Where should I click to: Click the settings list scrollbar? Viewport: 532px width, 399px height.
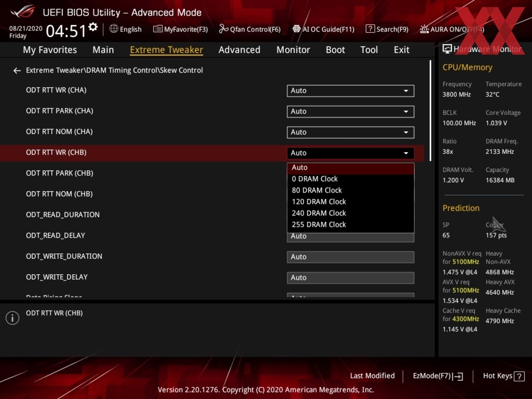[x=430, y=111]
